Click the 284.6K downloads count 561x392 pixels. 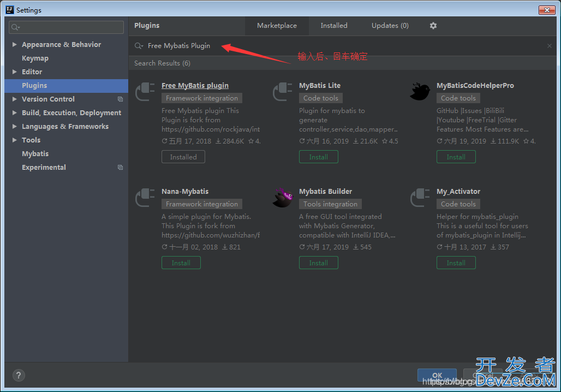click(230, 141)
